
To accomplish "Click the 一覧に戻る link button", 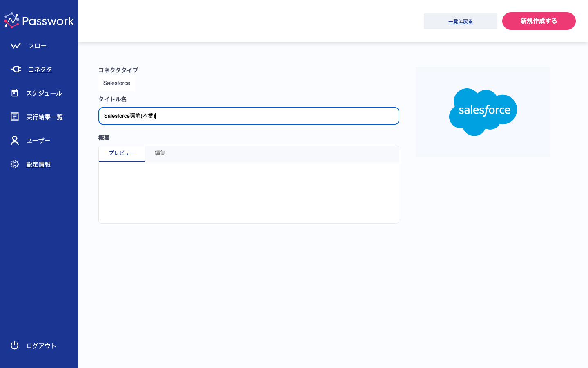I will pyautogui.click(x=461, y=21).
